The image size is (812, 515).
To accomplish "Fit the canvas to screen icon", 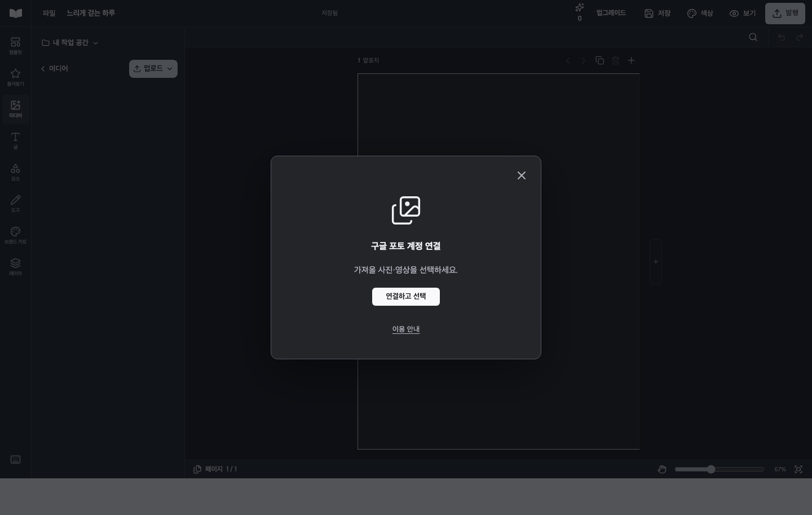I will pyautogui.click(x=798, y=469).
